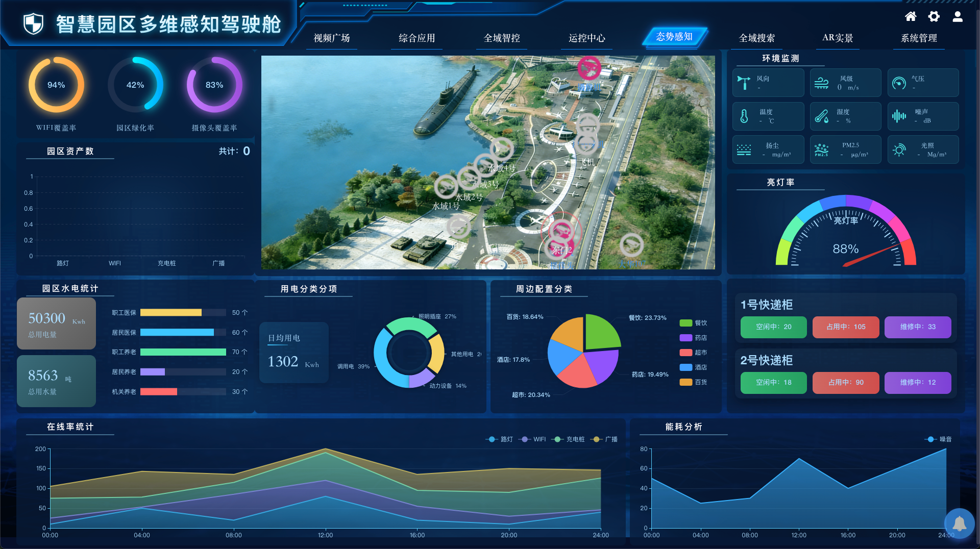Switch to the 视频广场 tab
Screen dimensions: 980x549
click(332, 38)
